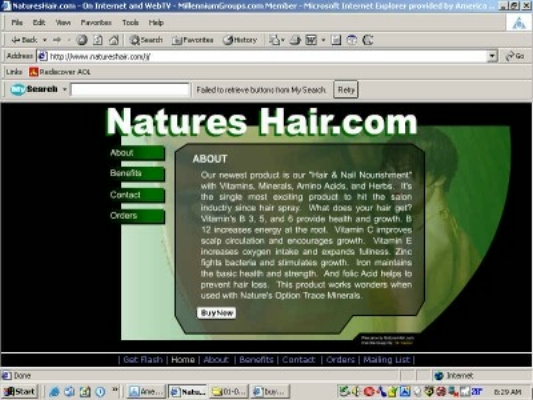Open the Edit menu
This screenshot has width=533, height=400.
coord(39,22)
